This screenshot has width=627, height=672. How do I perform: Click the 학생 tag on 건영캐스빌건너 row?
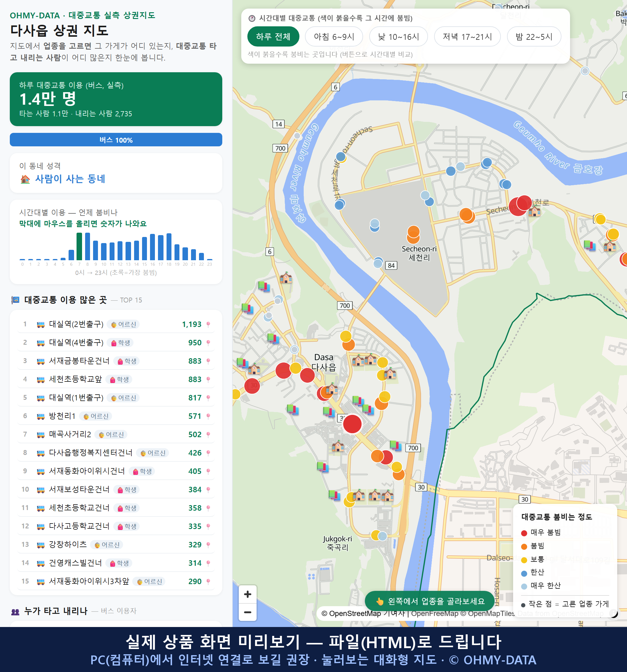(x=119, y=563)
